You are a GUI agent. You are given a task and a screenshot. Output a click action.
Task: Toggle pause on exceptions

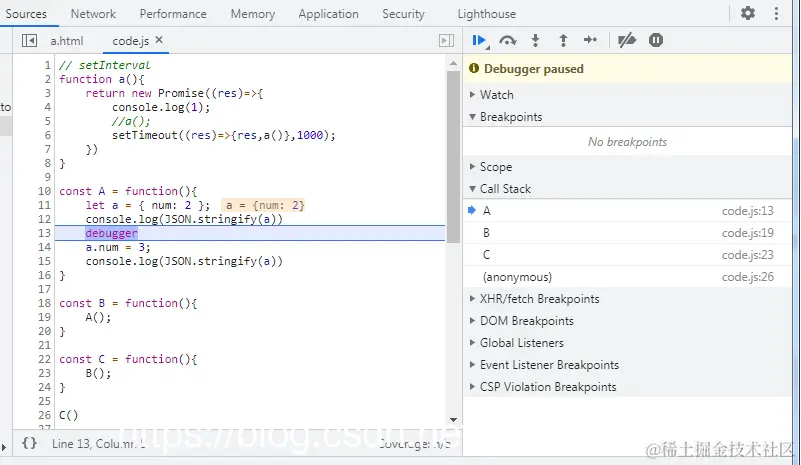pos(656,40)
